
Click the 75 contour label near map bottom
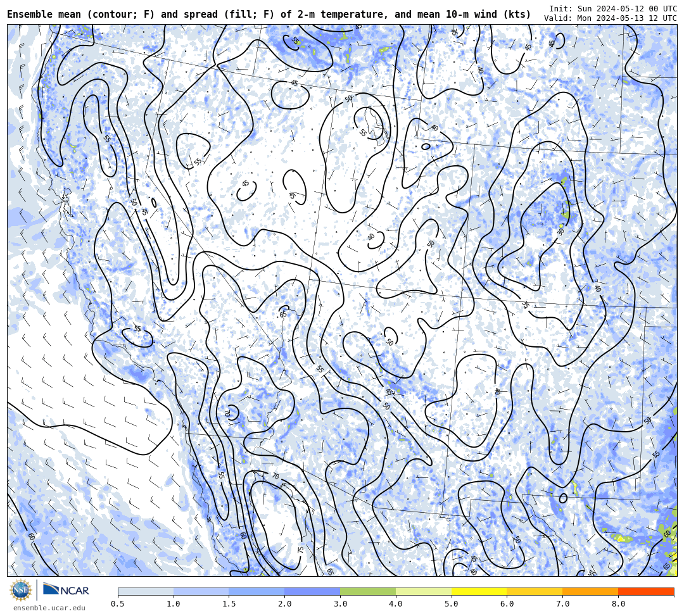pyautogui.click(x=301, y=550)
